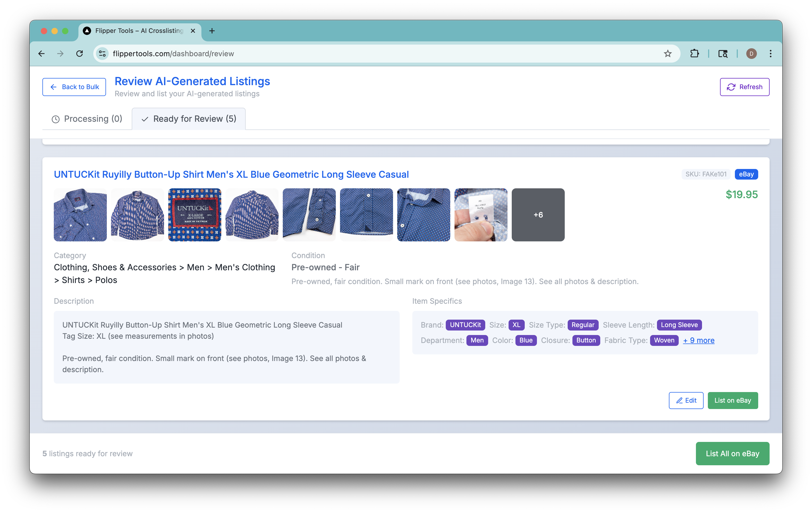Reveal hidden photos via the +6 tile
812x513 pixels.
[538, 215]
